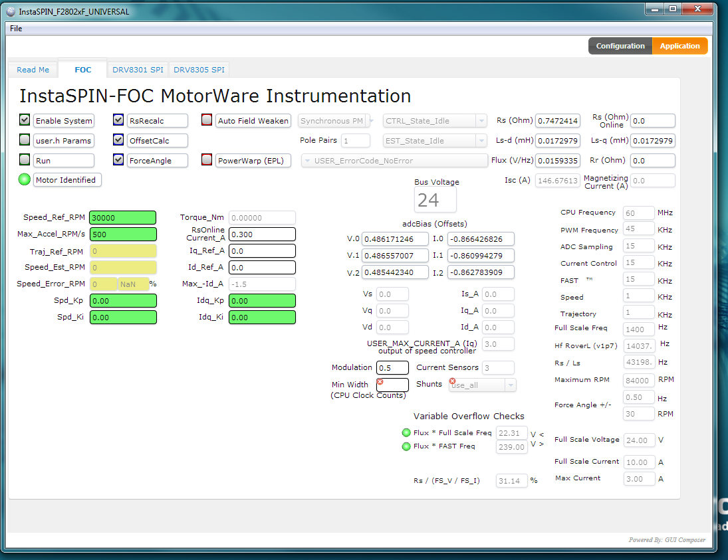Click the I.0 adcBias offset field
This screenshot has height=560, width=728.
click(481, 239)
